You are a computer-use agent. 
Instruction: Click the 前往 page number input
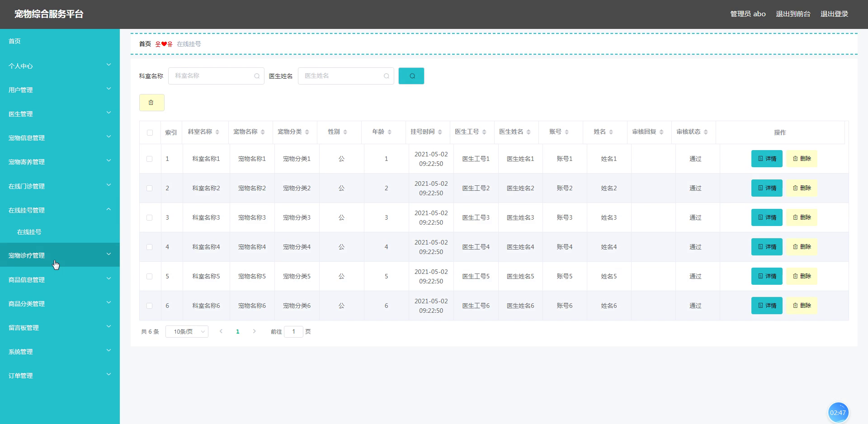coord(293,331)
